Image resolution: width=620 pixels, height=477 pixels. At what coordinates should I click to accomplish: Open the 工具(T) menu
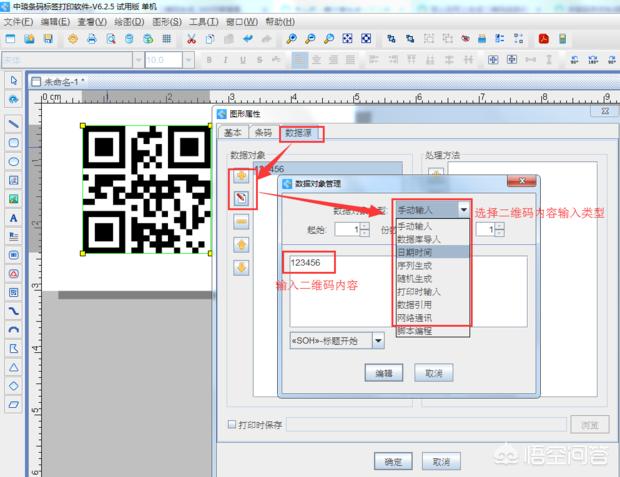point(204,21)
